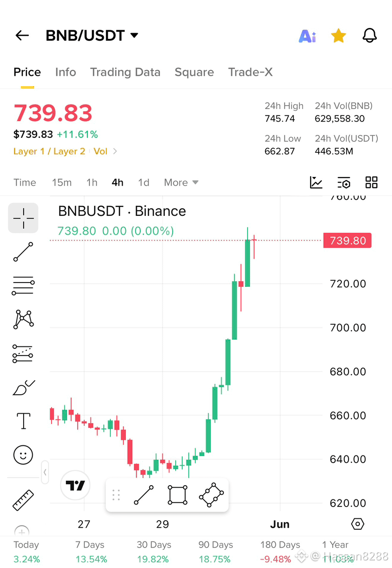Screen dimensions: 392x568
Task: Open Layer 1 / Layer 2 category link
Action: click(49, 151)
